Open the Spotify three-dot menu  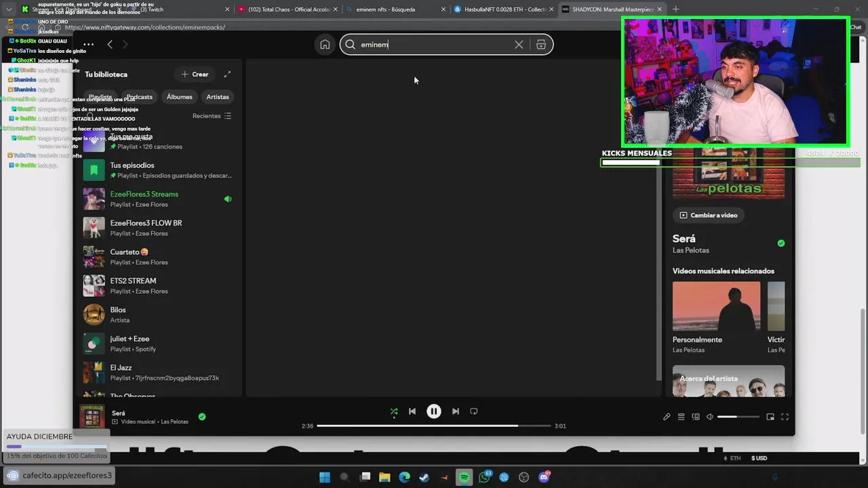(x=89, y=45)
